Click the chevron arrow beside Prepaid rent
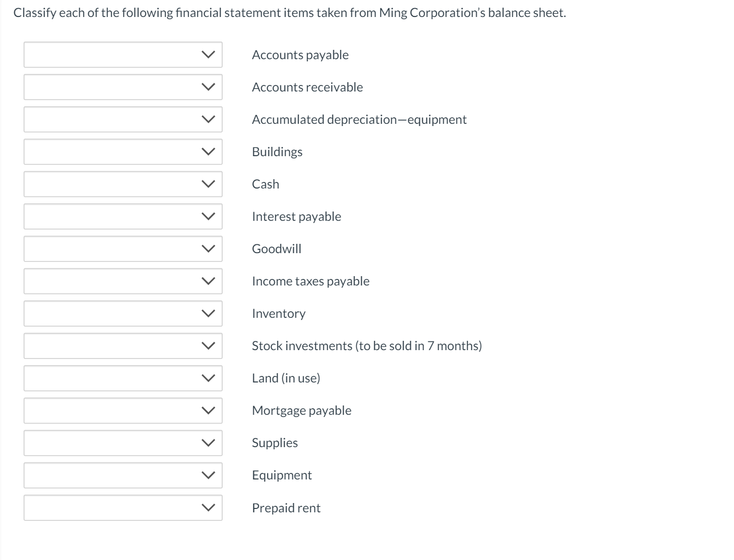The height and width of the screenshot is (560, 734). [207, 508]
